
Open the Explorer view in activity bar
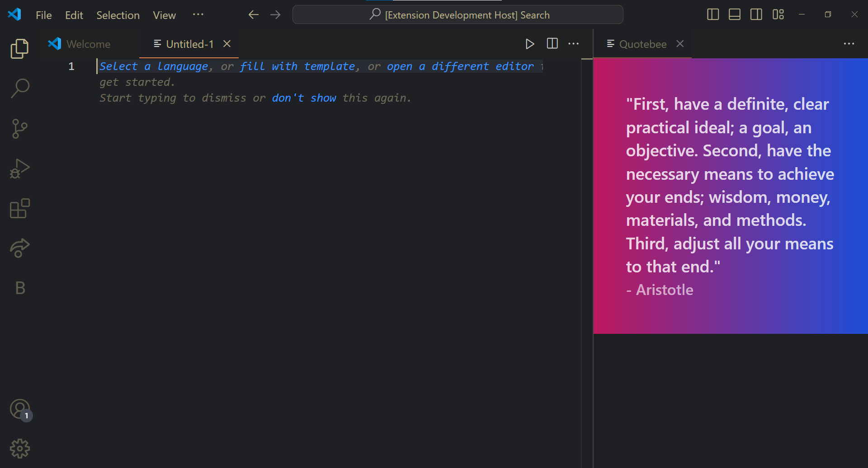19,48
